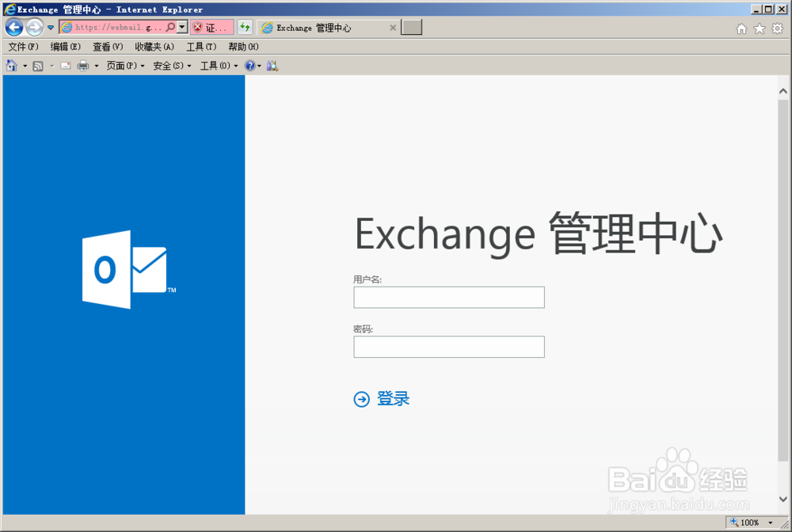The width and height of the screenshot is (792, 532).
Task: Click the green refresh arrows button
Action: point(245,27)
